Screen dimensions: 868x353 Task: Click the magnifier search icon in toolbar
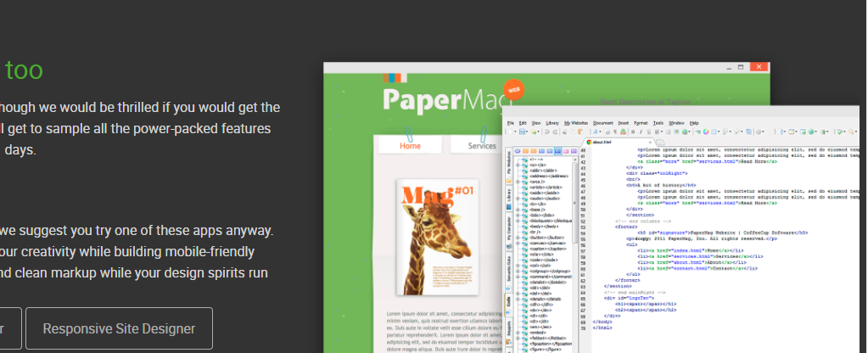point(851,132)
